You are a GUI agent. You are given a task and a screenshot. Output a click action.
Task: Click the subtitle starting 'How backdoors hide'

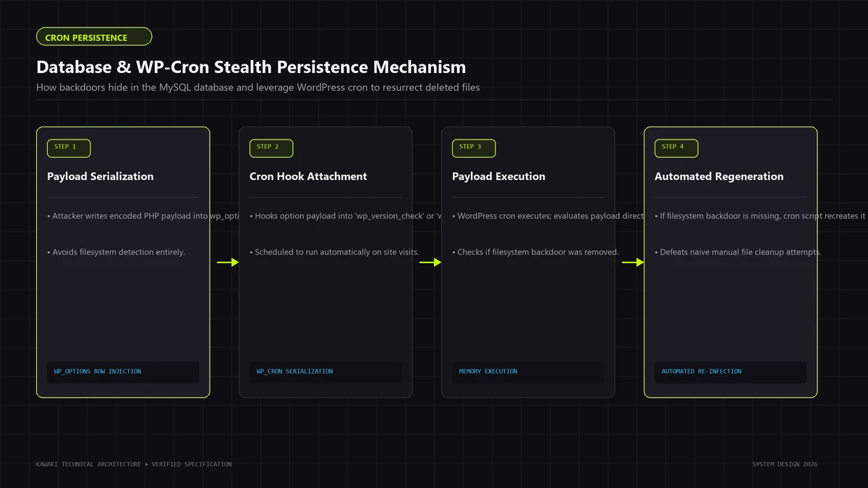pyautogui.click(x=258, y=87)
